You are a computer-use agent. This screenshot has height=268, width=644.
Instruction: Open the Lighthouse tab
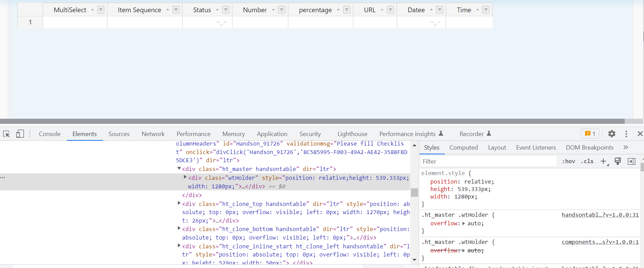tap(352, 134)
